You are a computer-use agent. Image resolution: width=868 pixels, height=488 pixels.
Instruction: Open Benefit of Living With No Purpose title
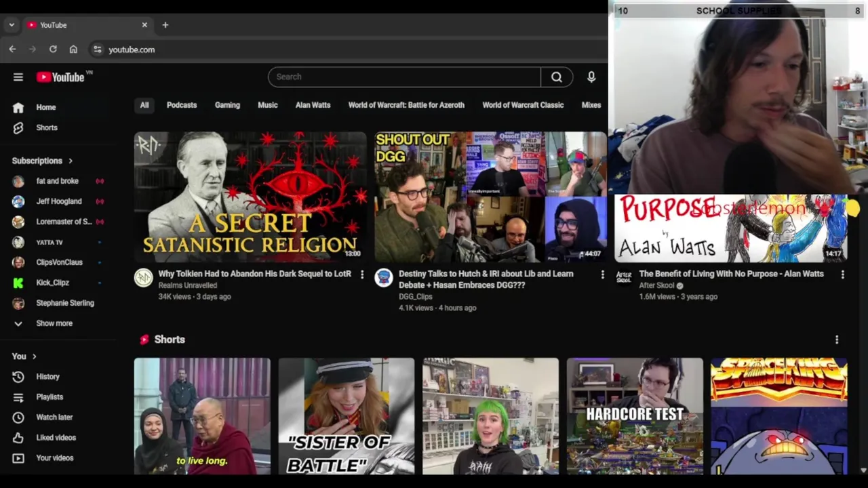[x=731, y=274]
